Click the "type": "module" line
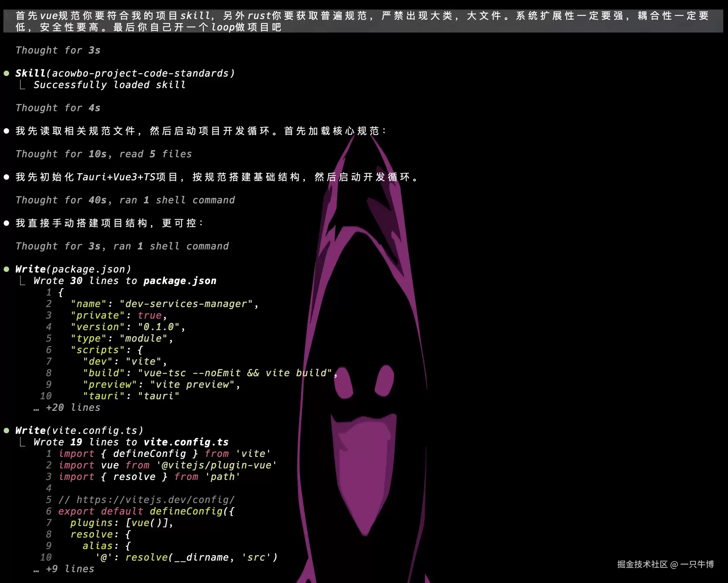 [x=122, y=338]
